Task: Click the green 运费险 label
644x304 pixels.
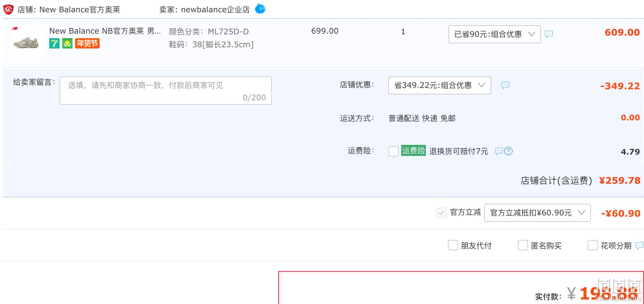Action: point(413,151)
